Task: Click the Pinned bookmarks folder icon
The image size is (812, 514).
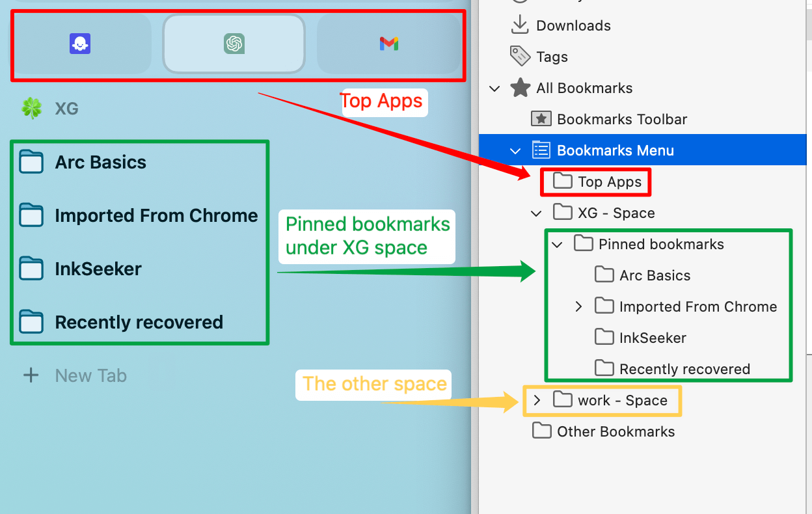Action: 583,243
